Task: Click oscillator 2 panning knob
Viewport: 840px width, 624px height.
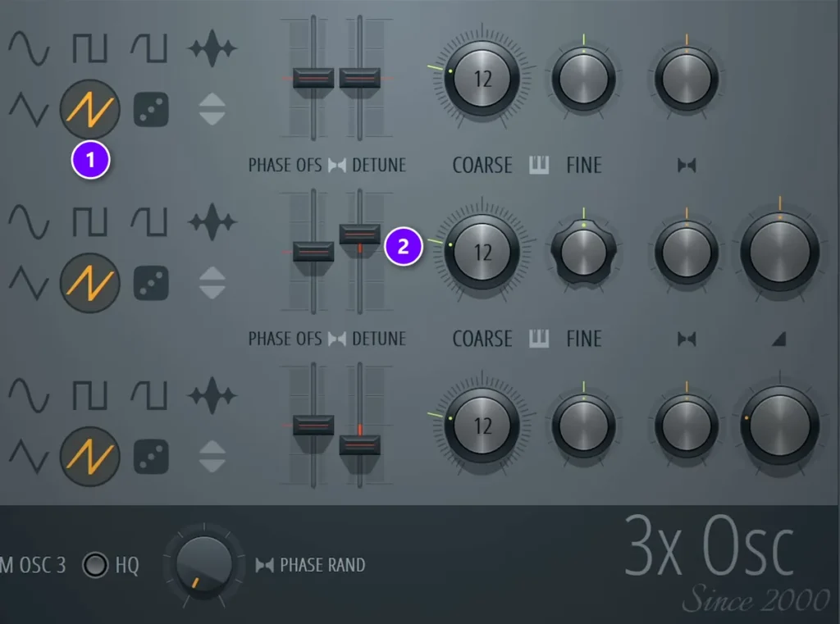Action: 687,253
